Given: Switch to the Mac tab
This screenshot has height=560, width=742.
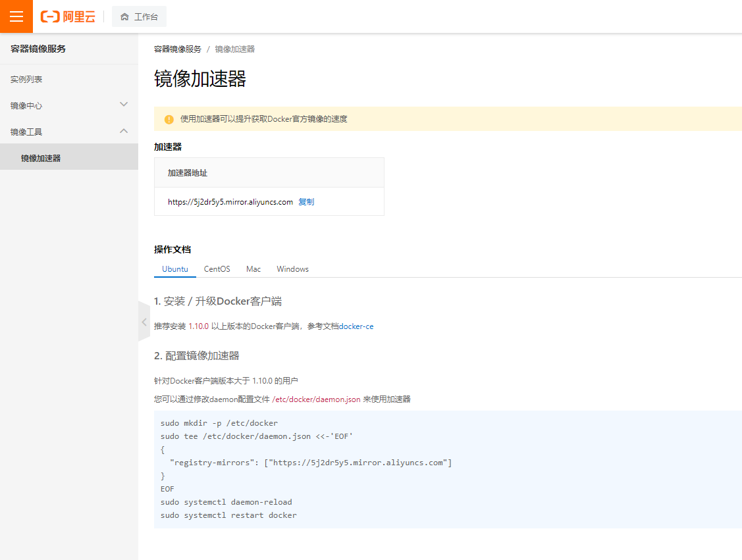Looking at the screenshot, I should click(253, 268).
